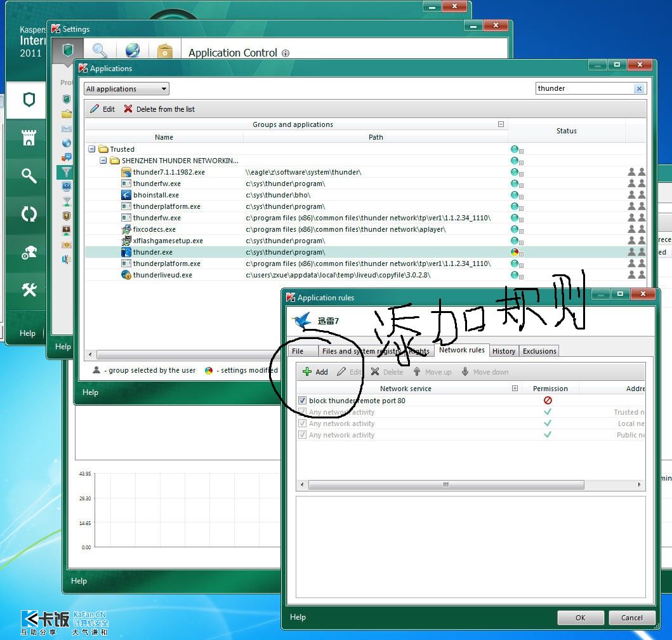Screen dimensions: 672x640
Task: Click the Move down arrow button
Action: tap(485, 372)
